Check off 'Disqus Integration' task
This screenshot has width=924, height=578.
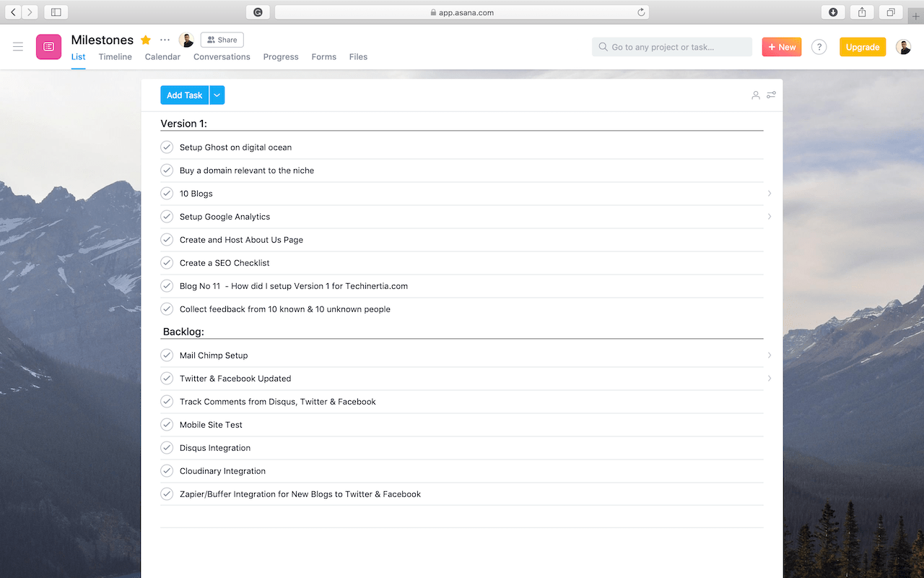(167, 448)
